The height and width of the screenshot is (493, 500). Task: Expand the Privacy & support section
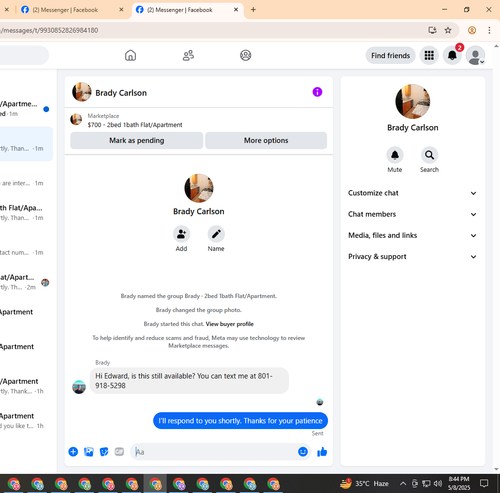[412, 256]
